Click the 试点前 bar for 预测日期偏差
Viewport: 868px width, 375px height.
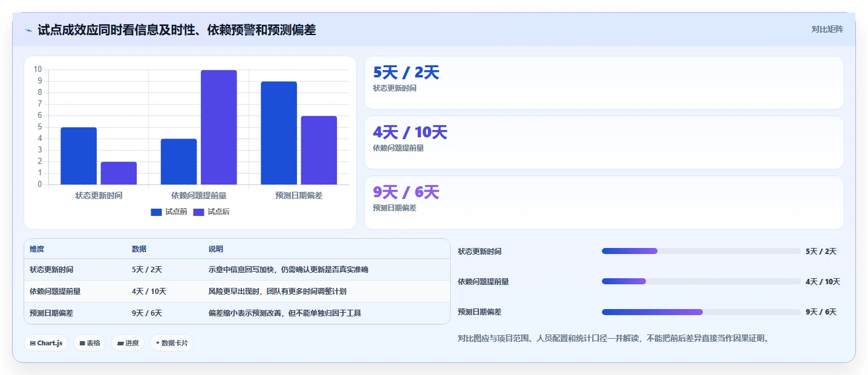point(279,133)
